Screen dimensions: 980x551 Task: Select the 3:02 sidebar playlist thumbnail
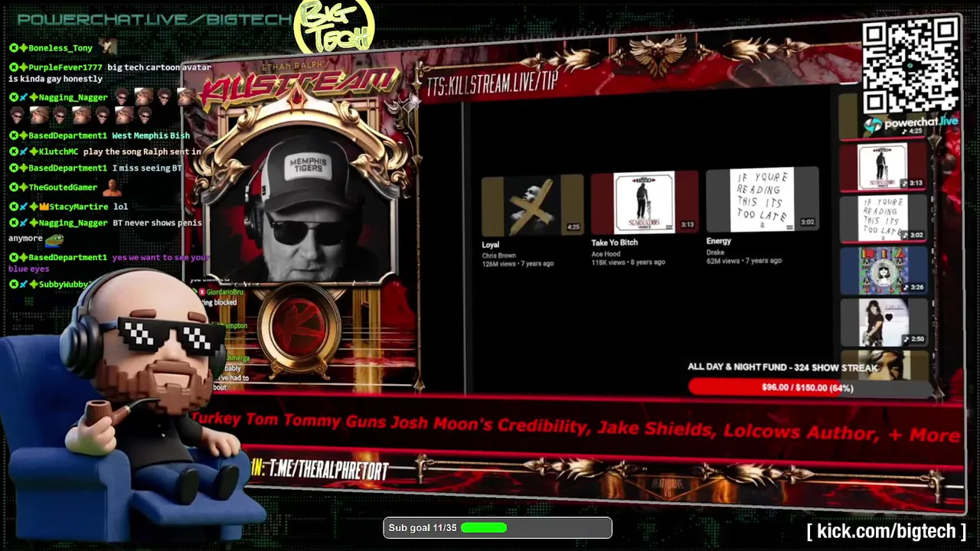tap(884, 218)
